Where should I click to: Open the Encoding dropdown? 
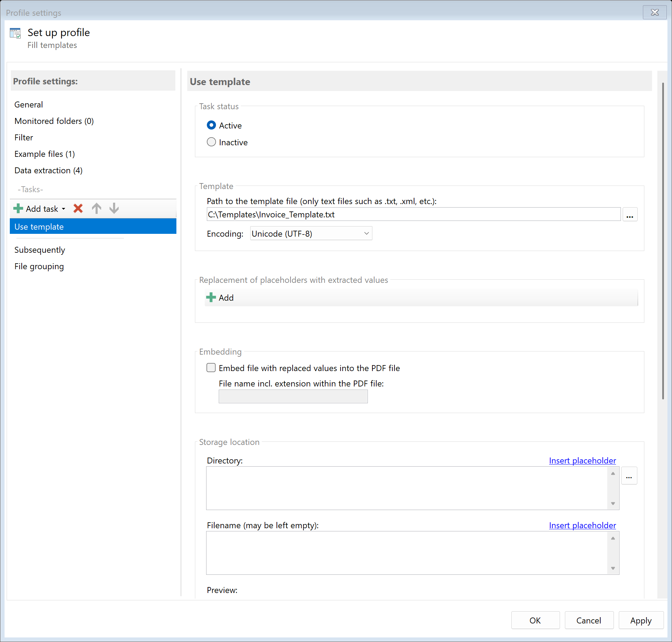tap(311, 233)
